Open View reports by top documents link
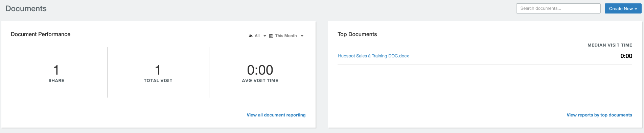644x133 pixels. coord(599,115)
